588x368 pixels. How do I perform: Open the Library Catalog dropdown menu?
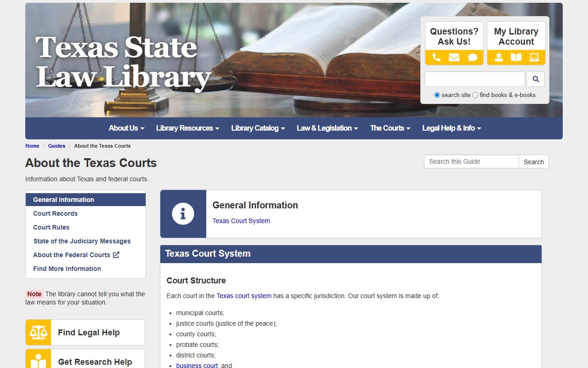pos(258,128)
